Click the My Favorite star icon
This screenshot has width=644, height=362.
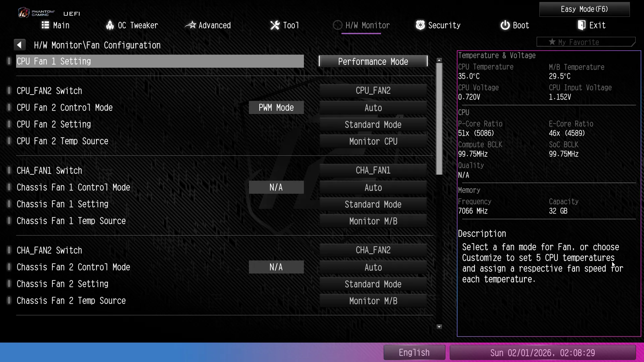pos(552,42)
